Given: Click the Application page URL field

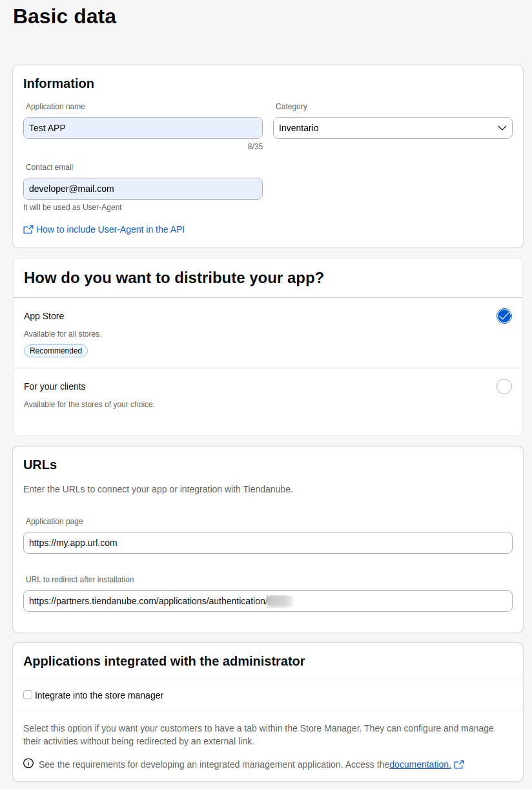Looking at the screenshot, I should 268,543.
